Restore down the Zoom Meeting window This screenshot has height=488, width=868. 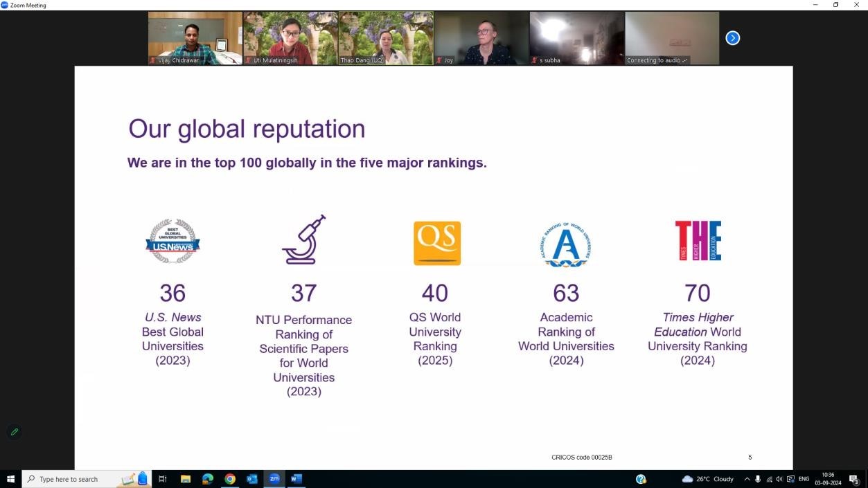(x=835, y=5)
